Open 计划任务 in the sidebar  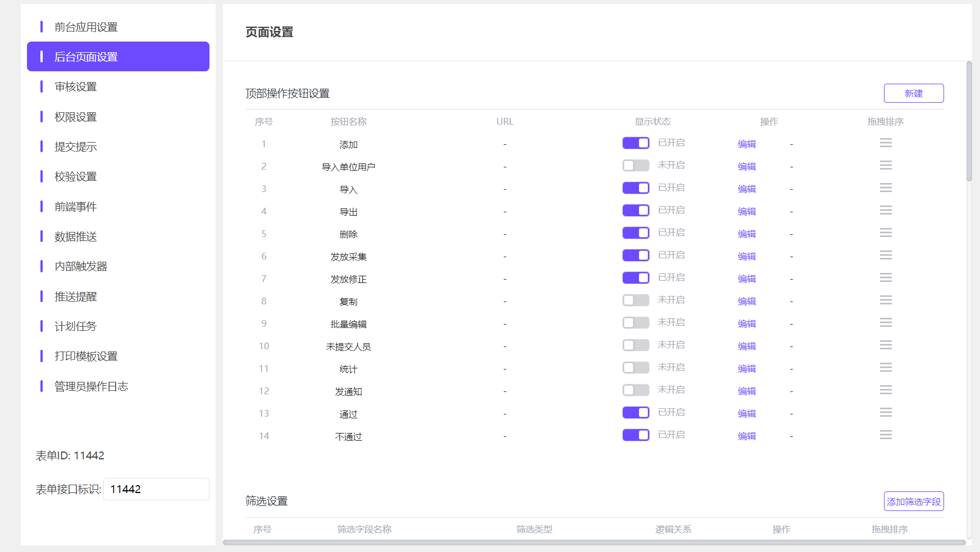click(118, 326)
